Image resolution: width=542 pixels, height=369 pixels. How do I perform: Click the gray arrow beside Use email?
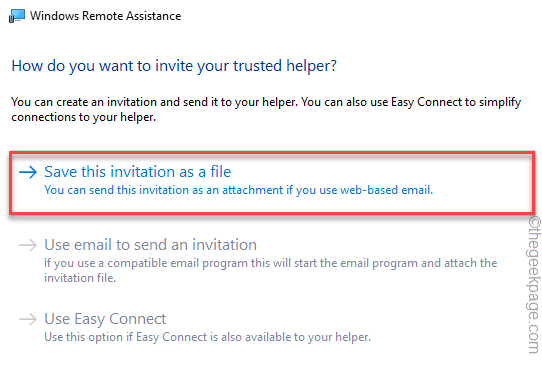coord(28,245)
